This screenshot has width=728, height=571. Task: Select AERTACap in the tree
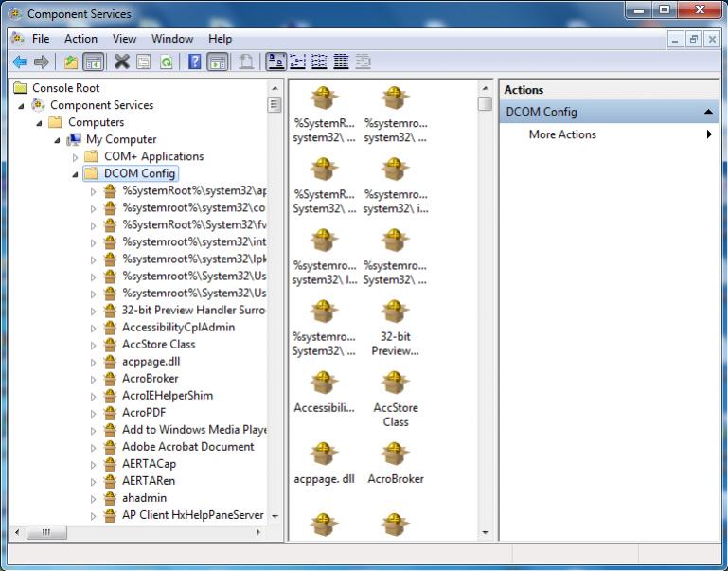click(x=149, y=463)
